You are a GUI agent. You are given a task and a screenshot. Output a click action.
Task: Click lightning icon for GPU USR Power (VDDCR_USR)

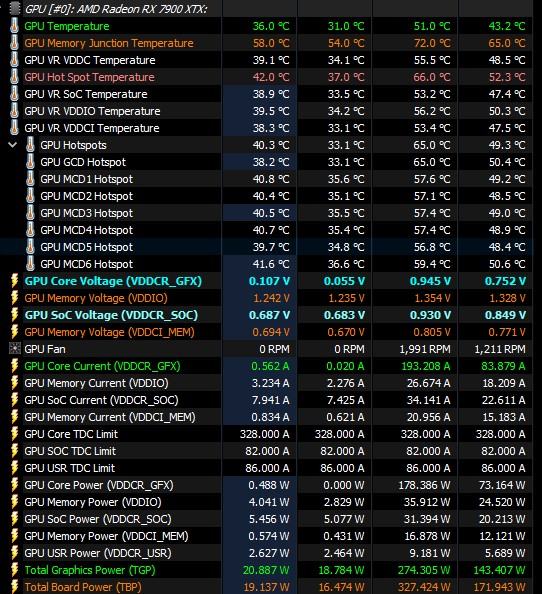(14, 553)
